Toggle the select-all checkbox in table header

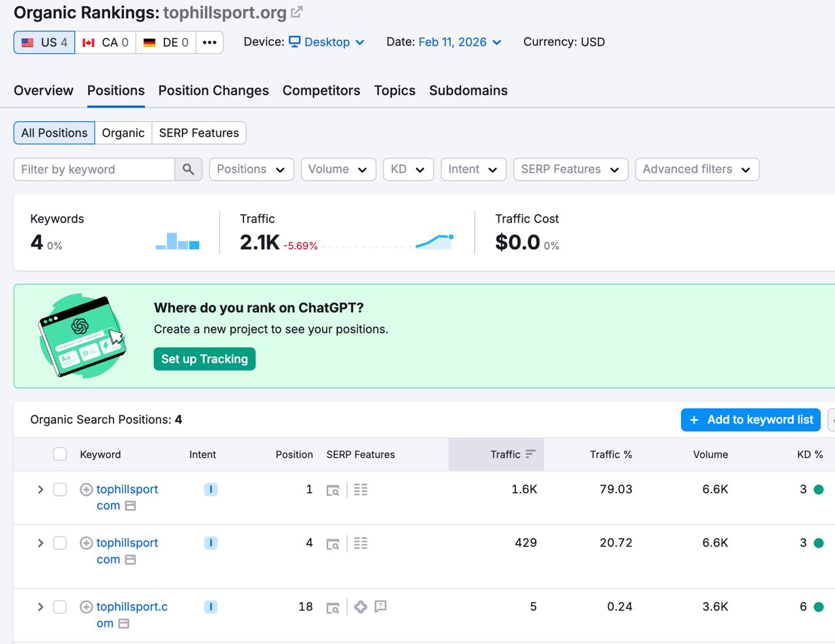(60, 454)
